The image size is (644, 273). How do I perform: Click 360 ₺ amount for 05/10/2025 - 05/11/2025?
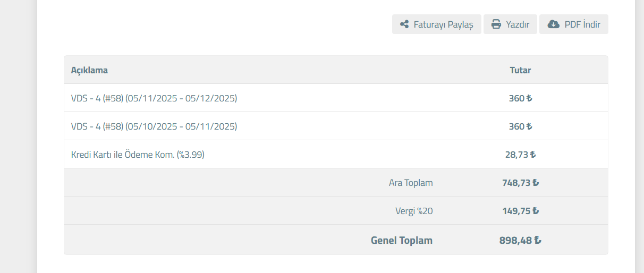[x=520, y=126]
